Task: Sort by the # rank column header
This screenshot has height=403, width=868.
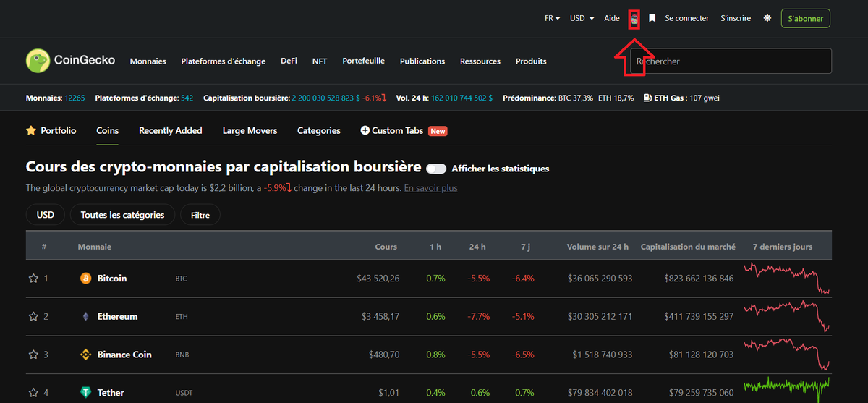Action: click(x=44, y=247)
